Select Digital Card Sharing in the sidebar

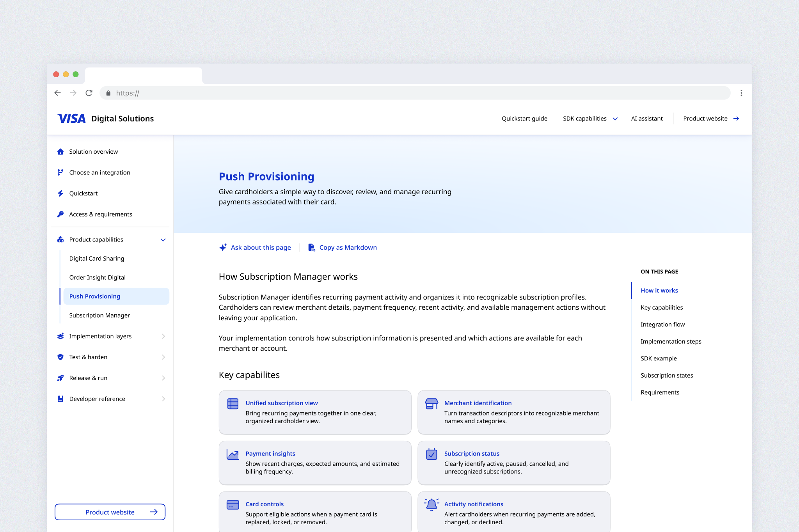(97, 259)
